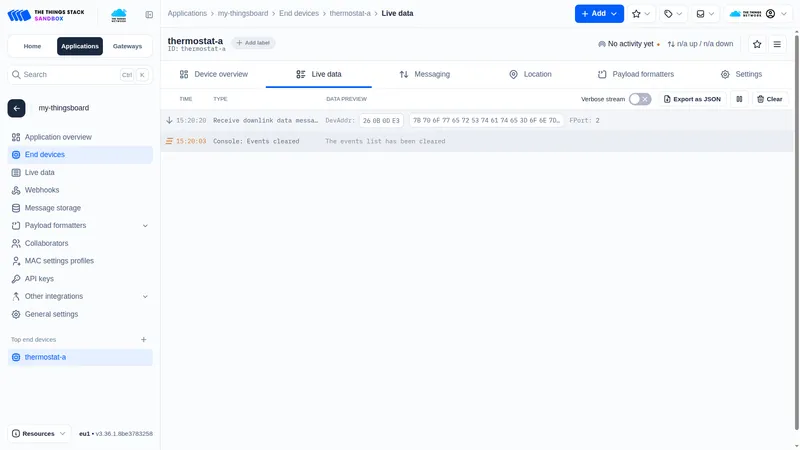Screen dimensions: 800x450
Task: Select End devices in sidebar
Action: pyautogui.click(x=80, y=155)
